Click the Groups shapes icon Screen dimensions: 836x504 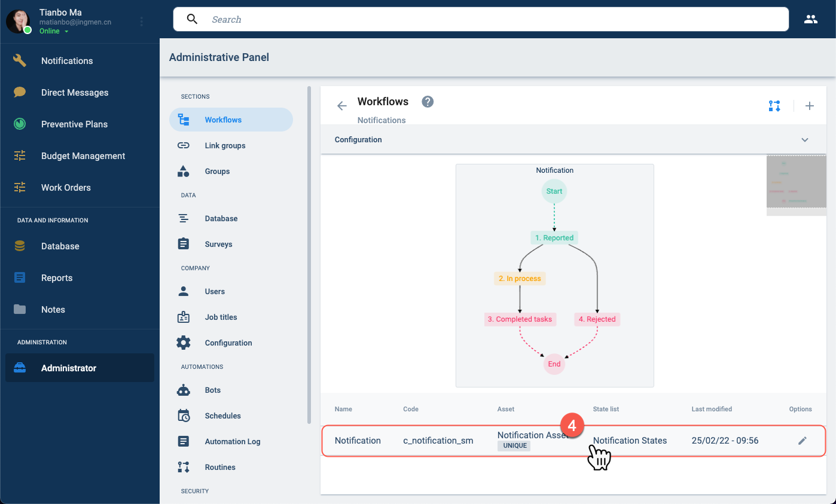(184, 171)
